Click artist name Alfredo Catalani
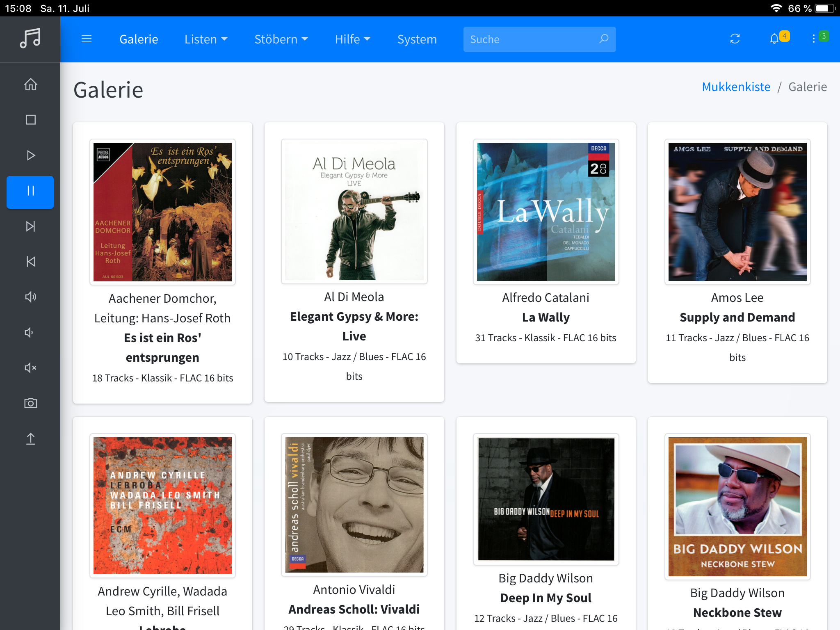This screenshot has width=840, height=630. pyautogui.click(x=546, y=298)
